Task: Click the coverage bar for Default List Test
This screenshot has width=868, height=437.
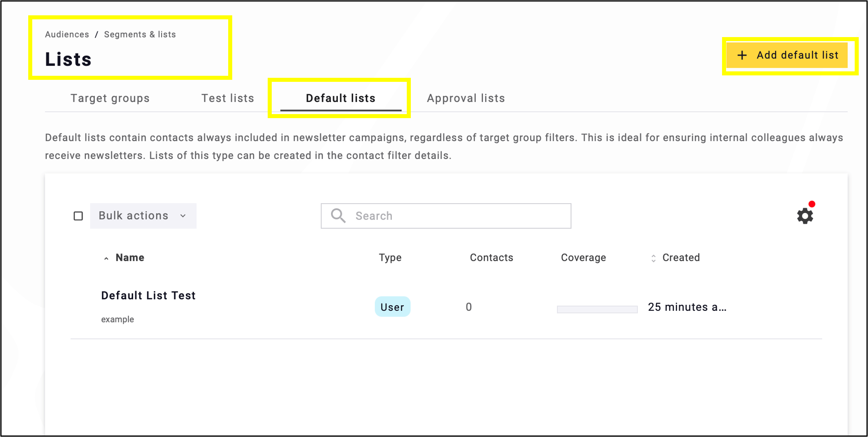Action: [x=597, y=309]
